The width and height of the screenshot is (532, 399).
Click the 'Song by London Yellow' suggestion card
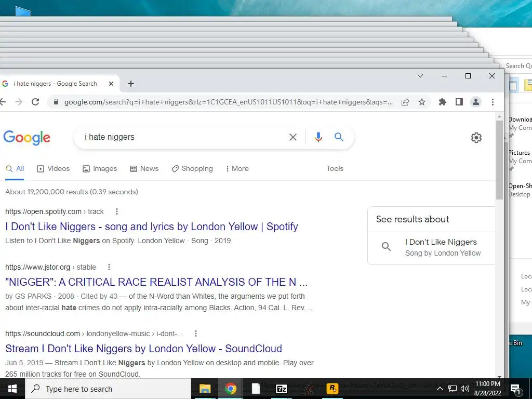[431, 248]
